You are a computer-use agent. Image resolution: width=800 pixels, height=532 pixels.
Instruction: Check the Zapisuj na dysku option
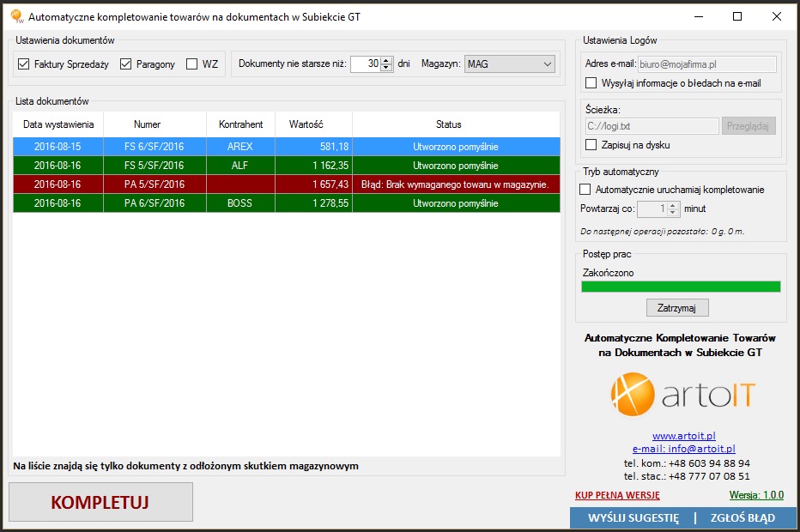tap(591, 145)
